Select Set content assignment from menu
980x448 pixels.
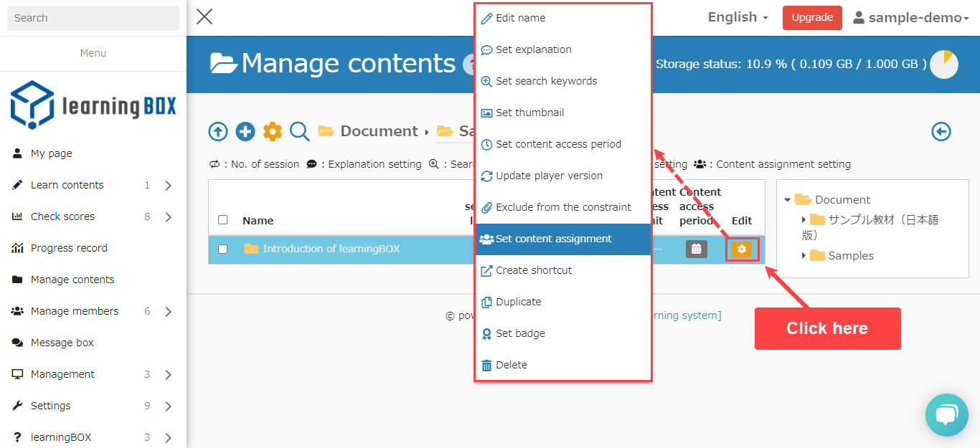(553, 239)
